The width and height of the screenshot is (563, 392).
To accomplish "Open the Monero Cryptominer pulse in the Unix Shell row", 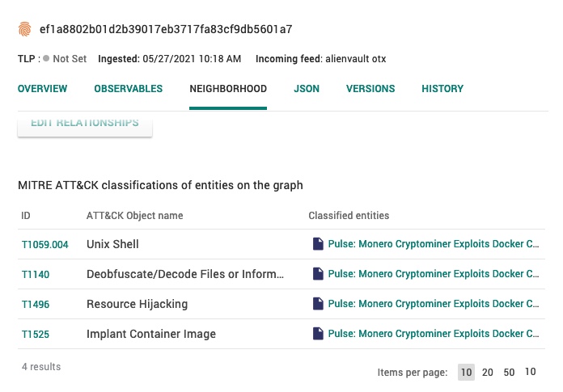I will (433, 244).
